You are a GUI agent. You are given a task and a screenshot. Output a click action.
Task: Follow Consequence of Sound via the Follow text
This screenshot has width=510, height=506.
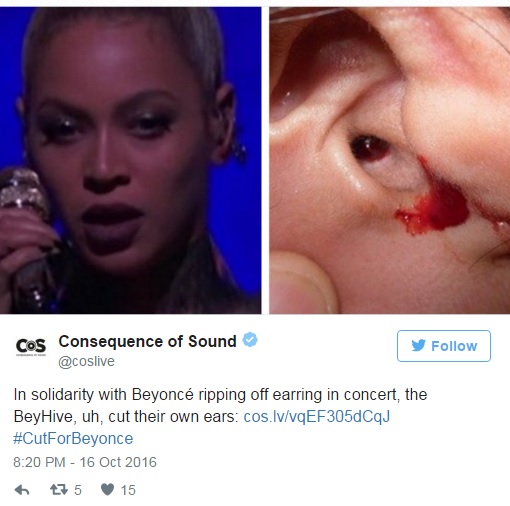click(x=454, y=346)
